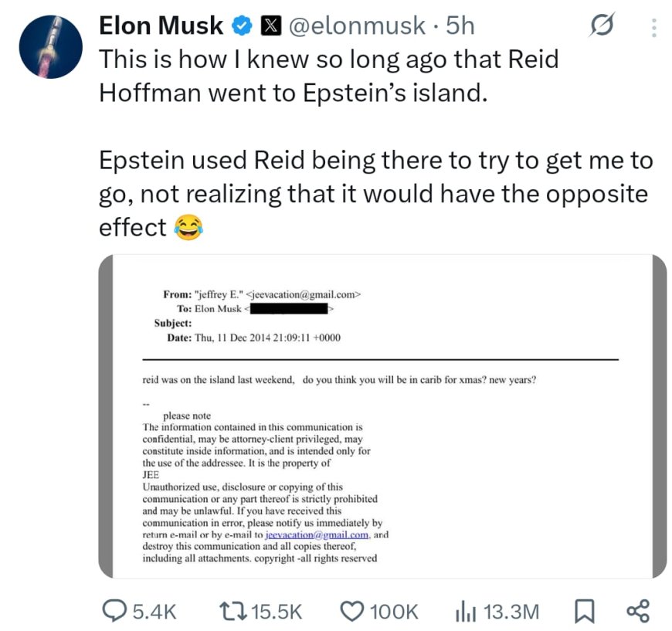Click the Grok slashed-circle icon
This screenshot has height=631, width=672.
click(601, 27)
